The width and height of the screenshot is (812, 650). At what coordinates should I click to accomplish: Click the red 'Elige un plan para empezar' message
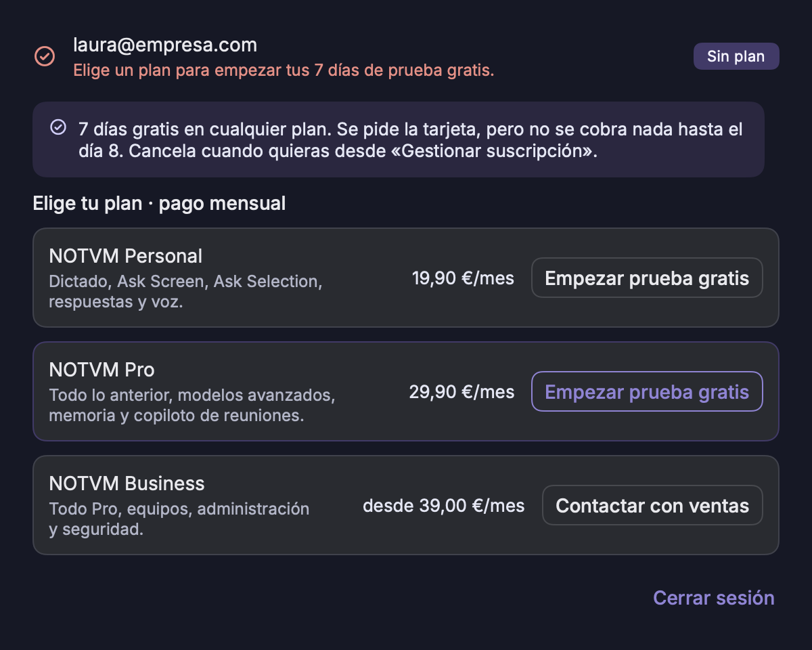tap(284, 70)
